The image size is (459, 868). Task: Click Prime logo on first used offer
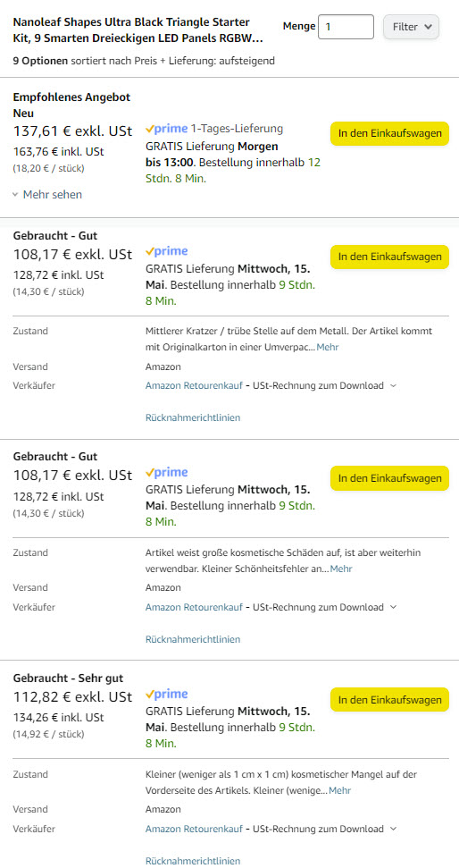tap(166, 252)
